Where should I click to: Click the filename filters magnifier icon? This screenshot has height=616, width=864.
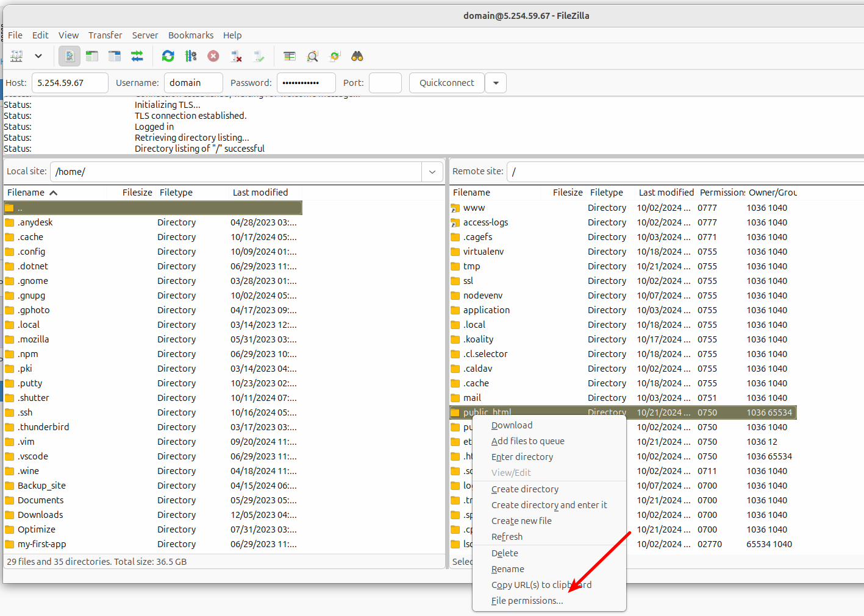(312, 56)
